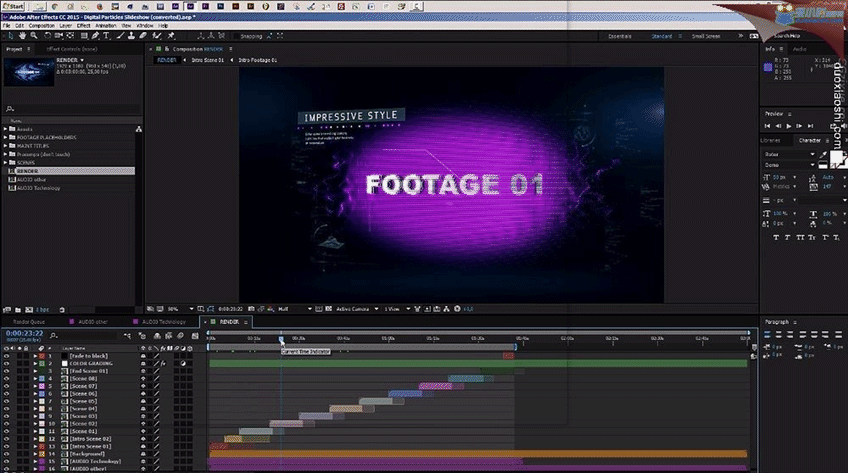Toggle the Snapping checkbox in toolbar
Viewport: 848px width, 473px height.
[x=236, y=36]
